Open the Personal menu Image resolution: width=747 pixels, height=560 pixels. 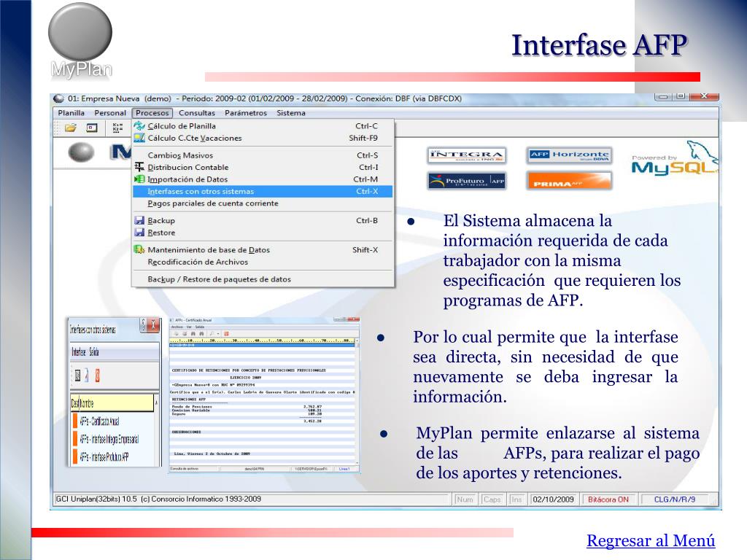click(110, 113)
